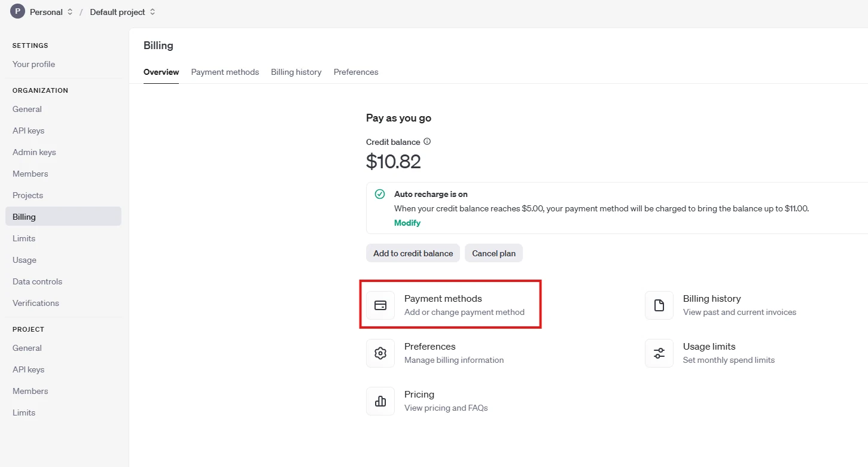868x467 pixels.
Task: Click the Pricing bar chart icon
Action: [x=380, y=401]
